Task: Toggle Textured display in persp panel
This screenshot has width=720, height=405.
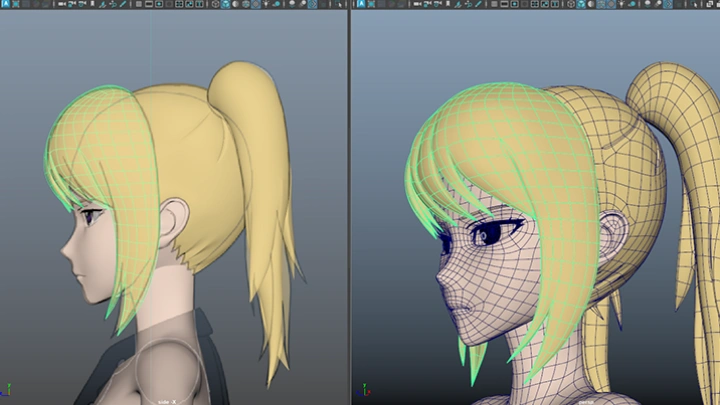Action: pyautogui.click(x=611, y=4)
